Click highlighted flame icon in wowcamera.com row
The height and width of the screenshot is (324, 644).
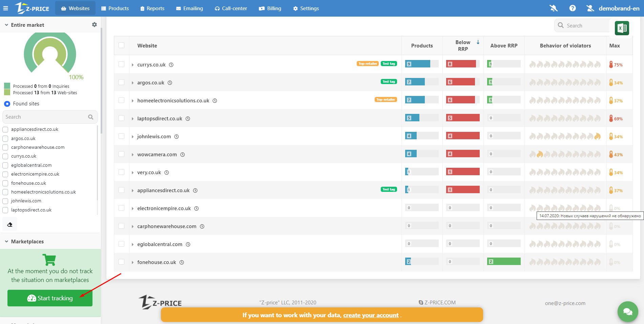[540, 154]
